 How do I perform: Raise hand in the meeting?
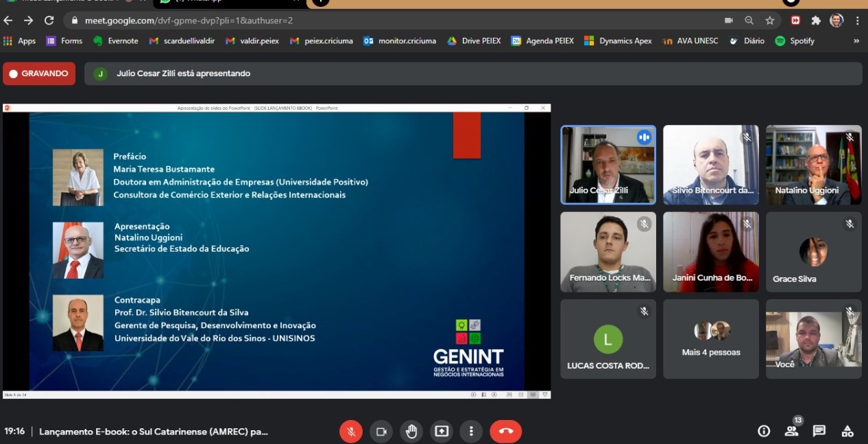pyautogui.click(x=411, y=432)
